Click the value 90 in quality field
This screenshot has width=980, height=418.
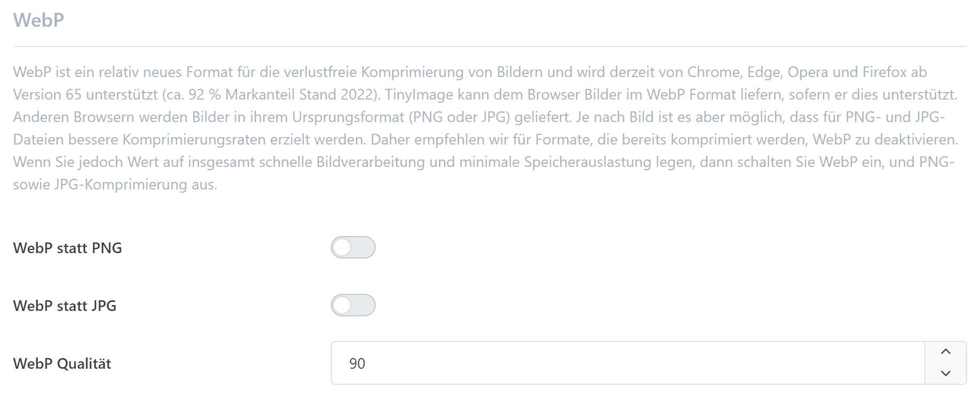pyautogui.click(x=357, y=364)
